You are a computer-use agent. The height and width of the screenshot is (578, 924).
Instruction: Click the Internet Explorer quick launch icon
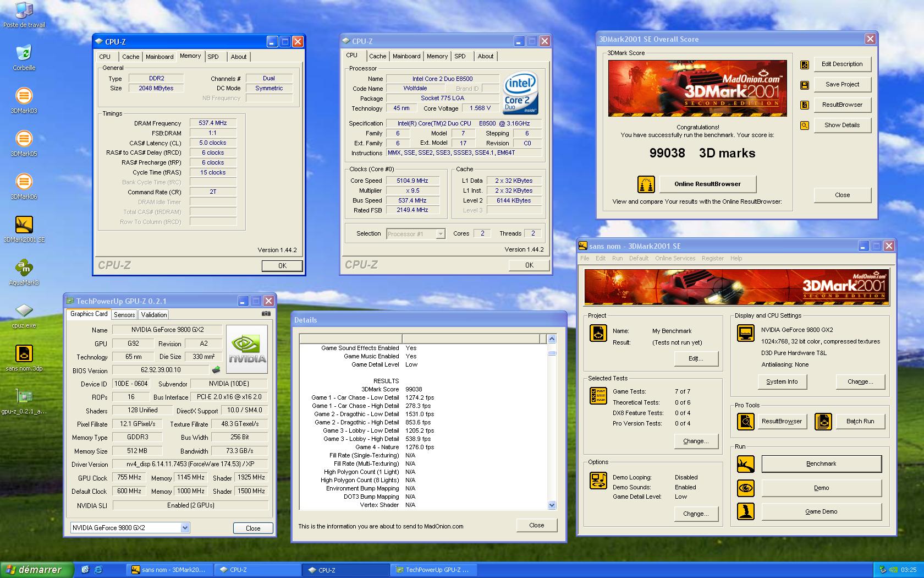[98, 570]
